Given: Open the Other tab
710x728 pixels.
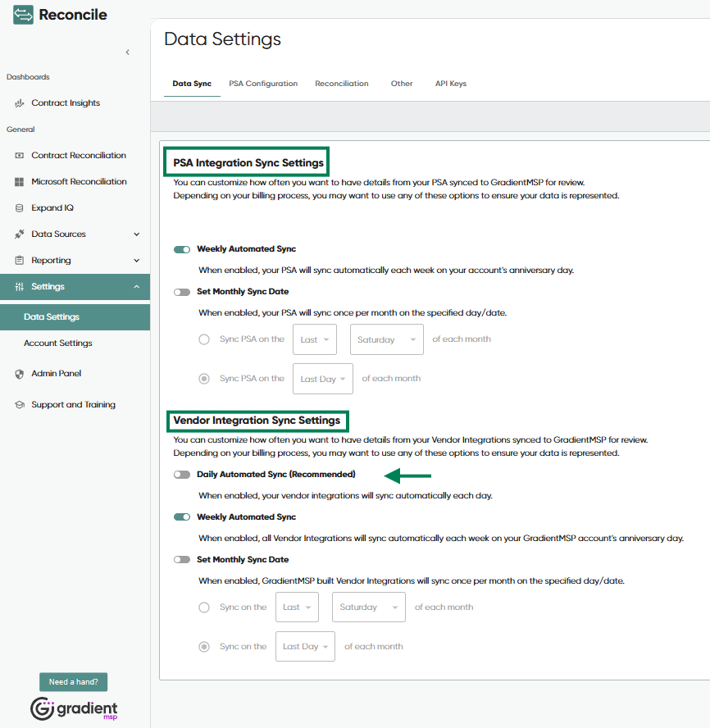Looking at the screenshot, I should [402, 84].
